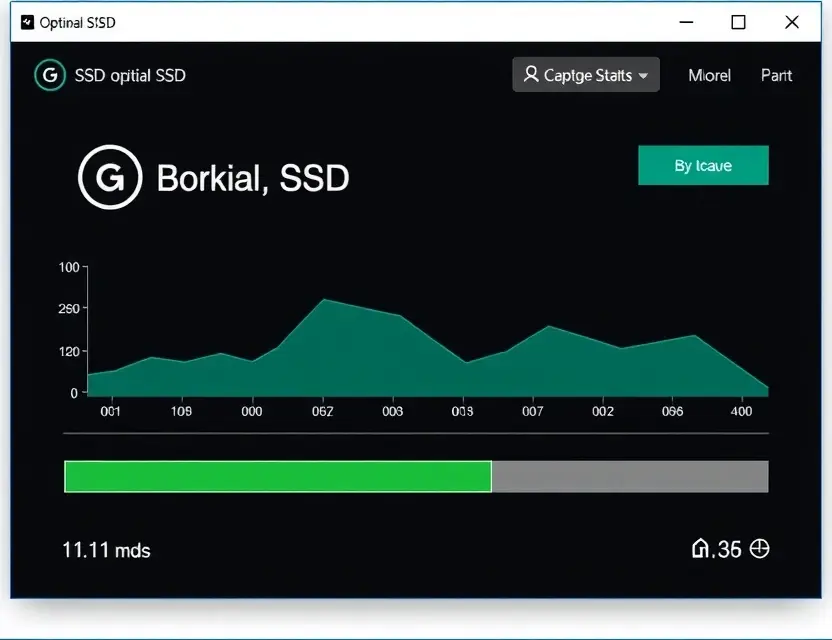The image size is (832, 640).
Task: Click the small G logo in header
Action: click(50, 75)
